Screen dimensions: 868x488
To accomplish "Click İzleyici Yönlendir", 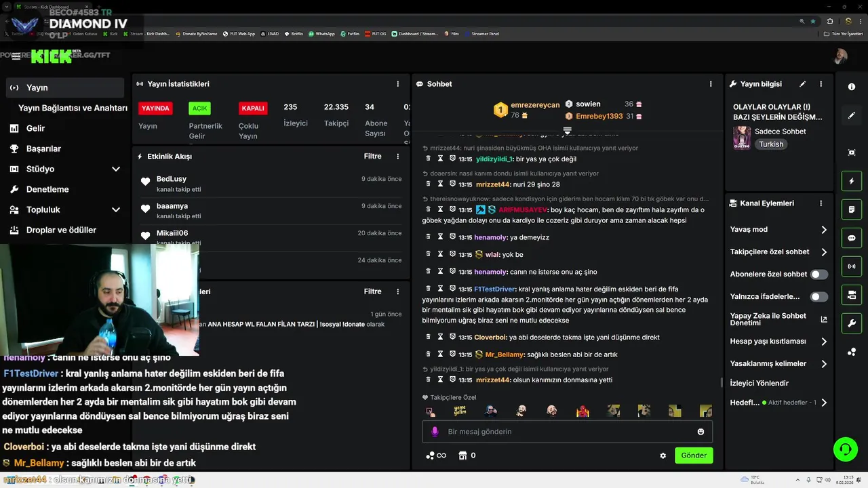I will click(759, 383).
